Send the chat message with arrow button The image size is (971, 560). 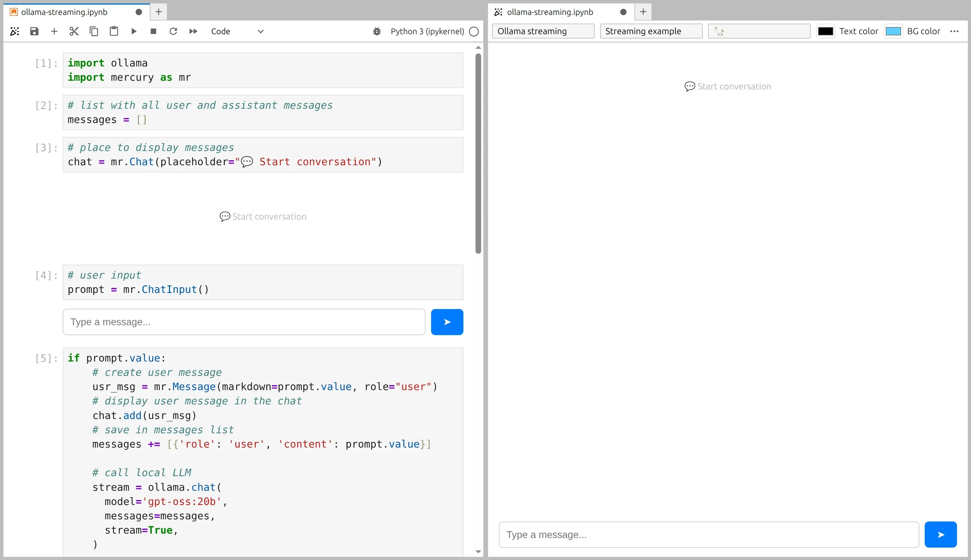pyautogui.click(x=940, y=534)
